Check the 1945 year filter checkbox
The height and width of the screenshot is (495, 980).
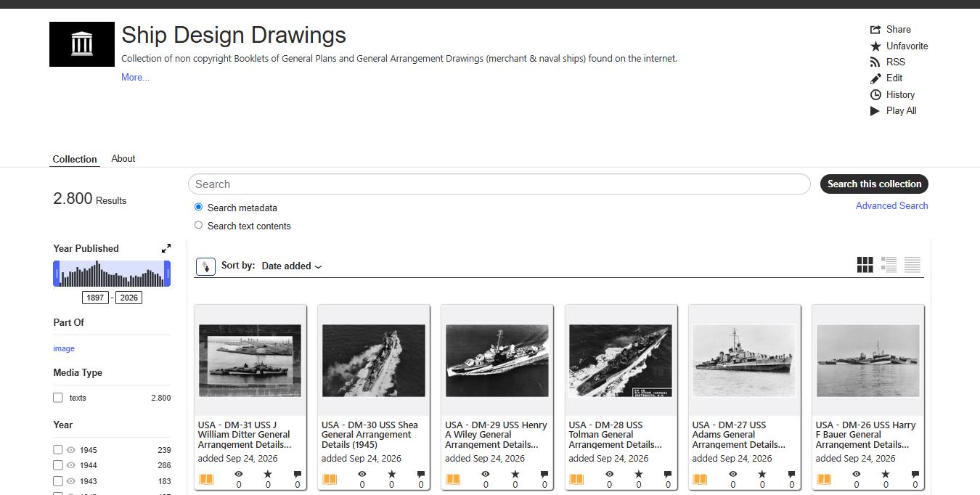(58, 450)
